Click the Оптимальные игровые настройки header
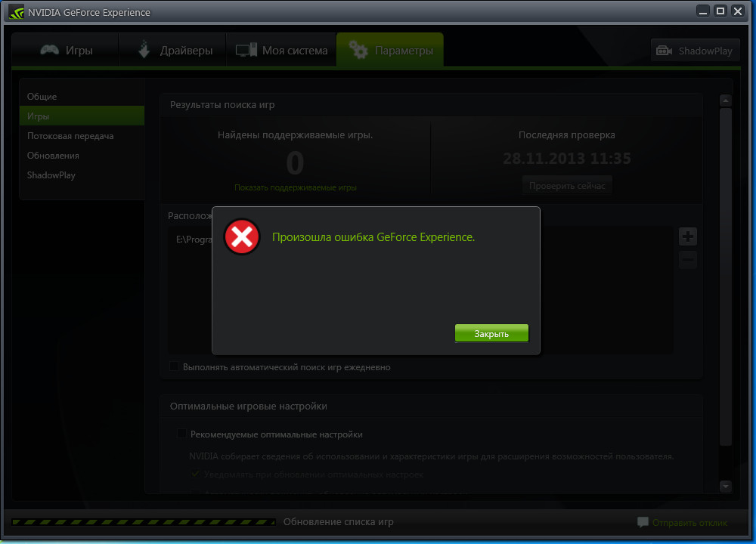Image resolution: width=756 pixels, height=544 pixels. [x=248, y=406]
